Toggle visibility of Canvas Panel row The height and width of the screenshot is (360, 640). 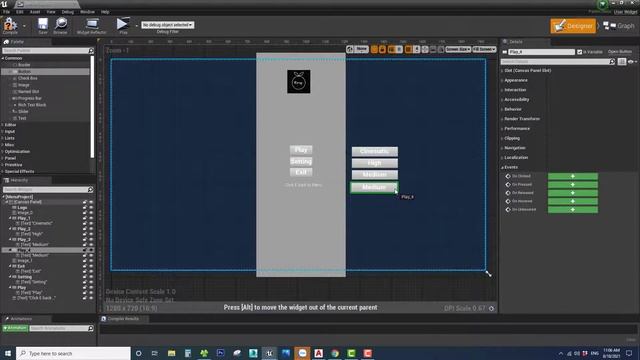click(x=91, y=202)
